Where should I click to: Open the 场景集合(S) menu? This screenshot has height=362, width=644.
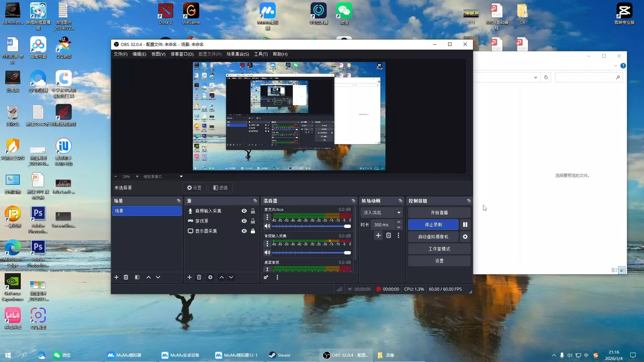pos(237,54)
